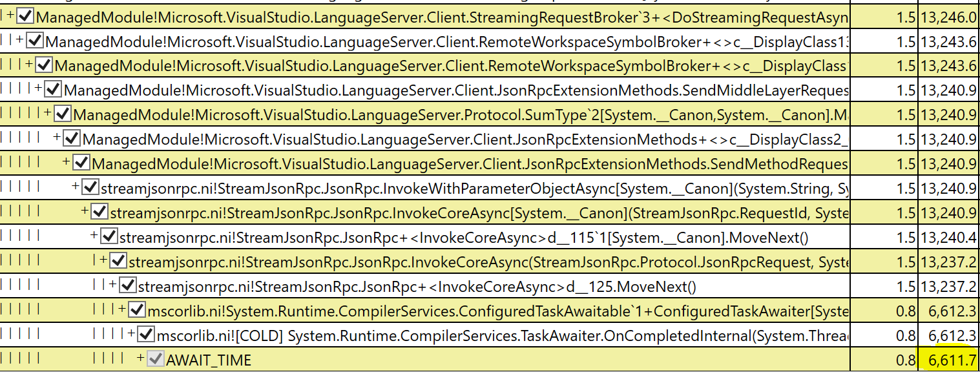Click the 13,240.4 value cell
This screenshot has height=372, width=980.
948,238
